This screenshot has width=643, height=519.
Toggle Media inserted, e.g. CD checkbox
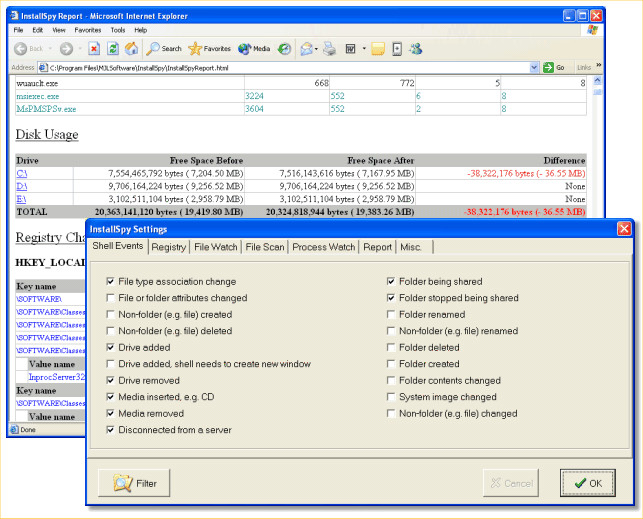[x=110, y=397]
